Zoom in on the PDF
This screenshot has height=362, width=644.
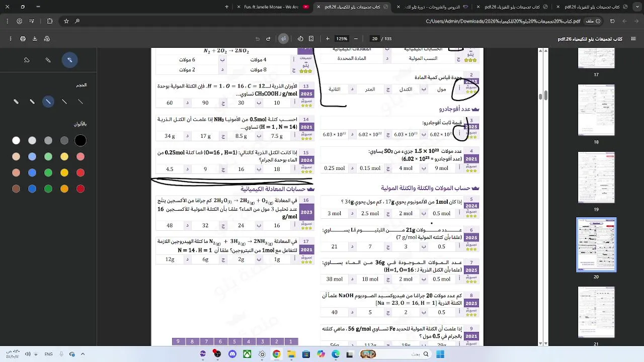328,39
